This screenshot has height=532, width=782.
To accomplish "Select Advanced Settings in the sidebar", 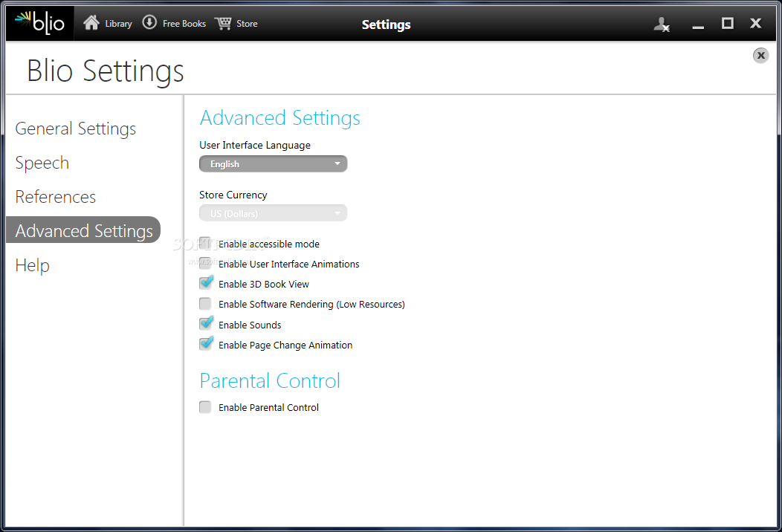I will pos(83,230).
